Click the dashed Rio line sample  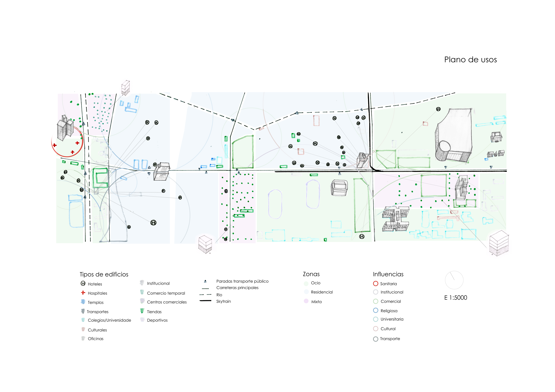tap(205, 295)
